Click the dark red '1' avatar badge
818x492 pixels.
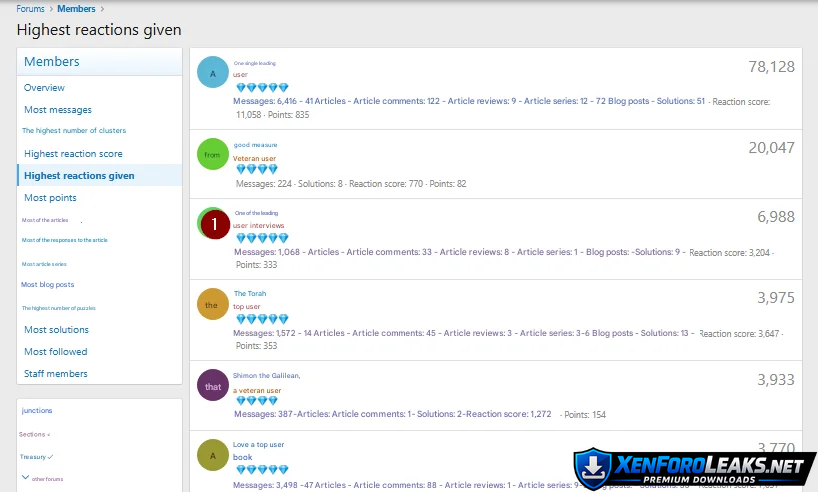(x=214, y=224)
